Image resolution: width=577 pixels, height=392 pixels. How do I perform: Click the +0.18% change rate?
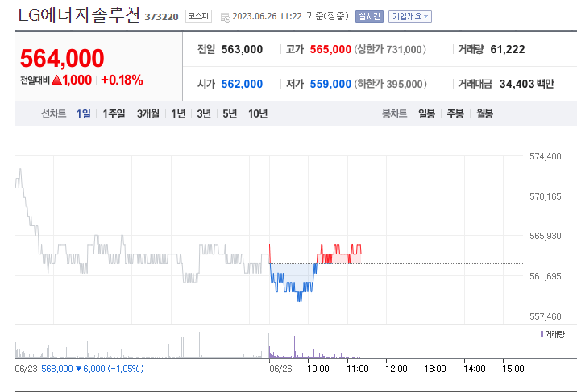click(x=122, y=80)
